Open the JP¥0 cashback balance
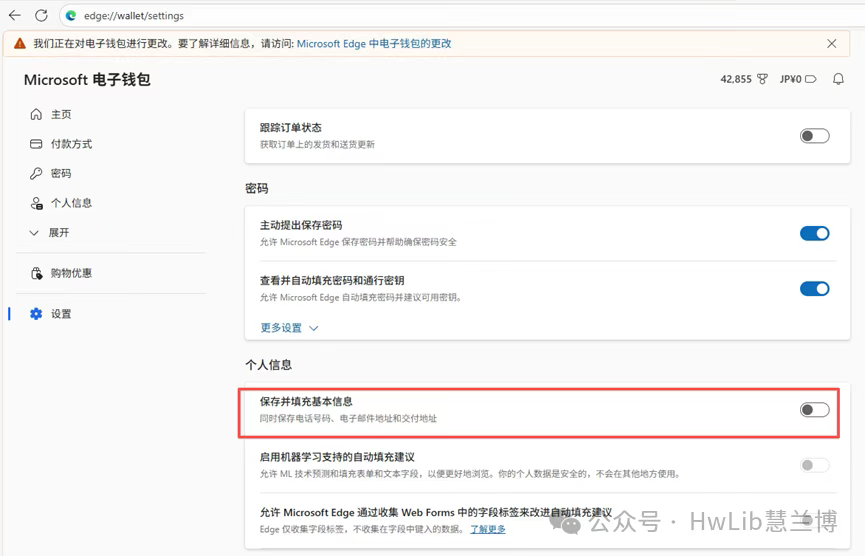This screenshot has height=556, width=865. [x=791, y=79]
